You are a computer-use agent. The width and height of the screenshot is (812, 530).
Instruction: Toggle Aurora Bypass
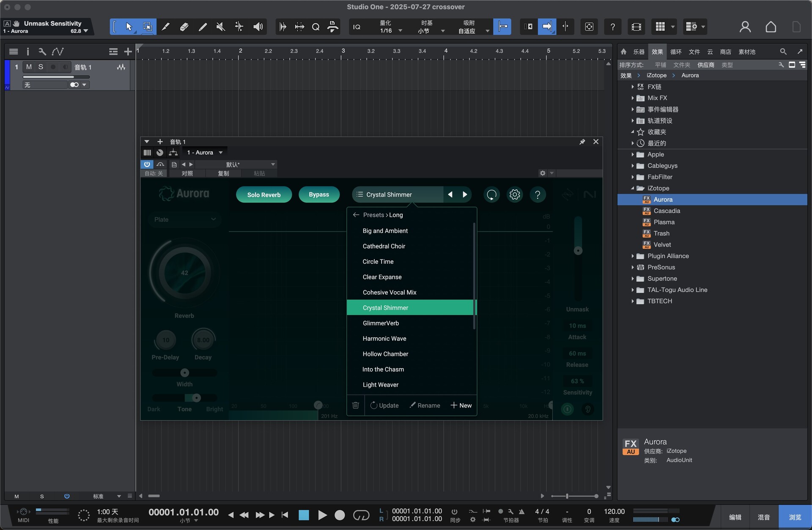point(319,194)
